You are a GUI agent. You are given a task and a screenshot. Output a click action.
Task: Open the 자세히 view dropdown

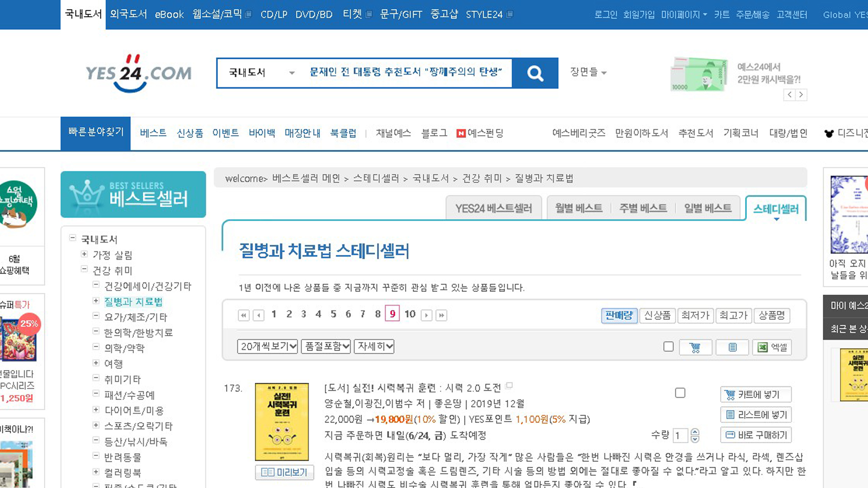374,347
